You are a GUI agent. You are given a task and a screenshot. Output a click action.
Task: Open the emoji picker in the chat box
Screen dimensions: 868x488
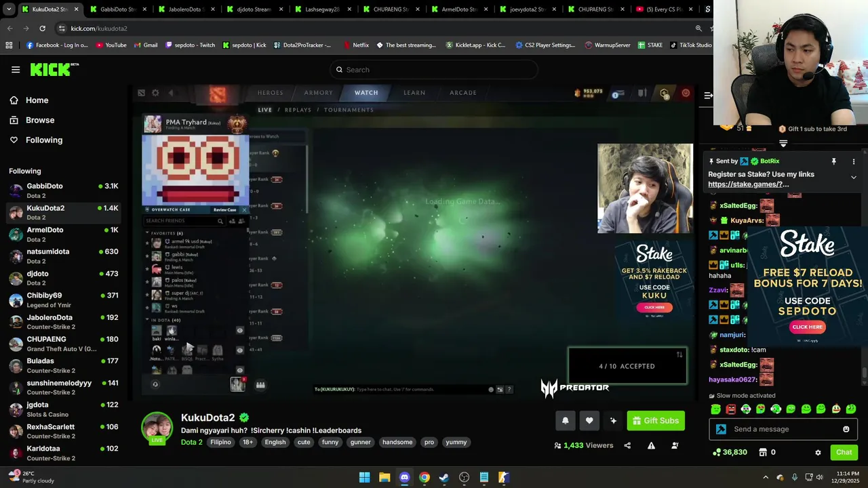(846, 429)
